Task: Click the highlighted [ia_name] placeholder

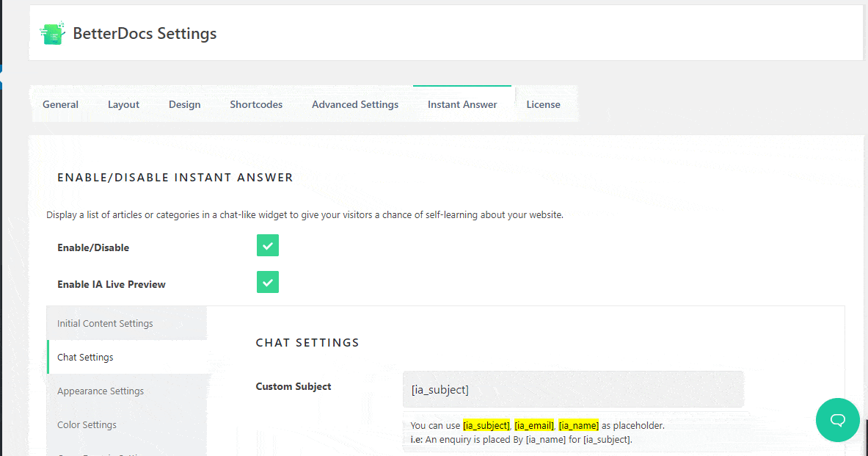Action: [578, 425]
